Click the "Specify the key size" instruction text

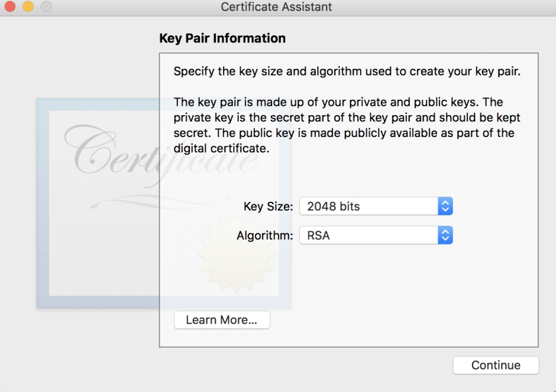tap(346, 72)
